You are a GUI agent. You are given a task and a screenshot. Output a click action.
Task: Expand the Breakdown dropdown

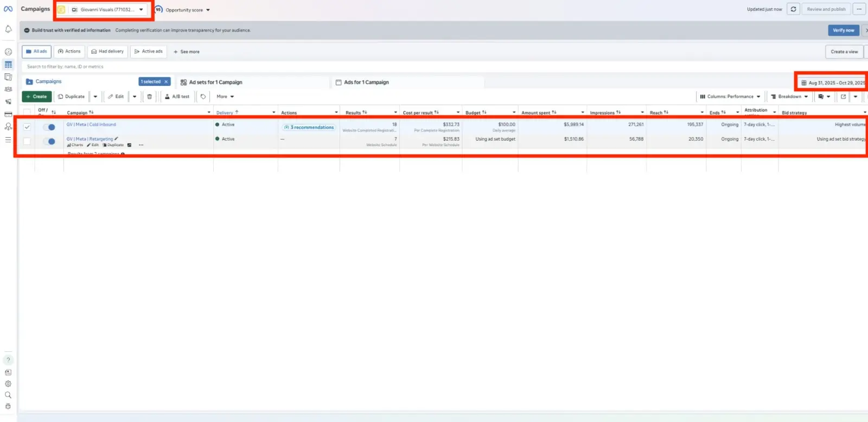(789, 97)
